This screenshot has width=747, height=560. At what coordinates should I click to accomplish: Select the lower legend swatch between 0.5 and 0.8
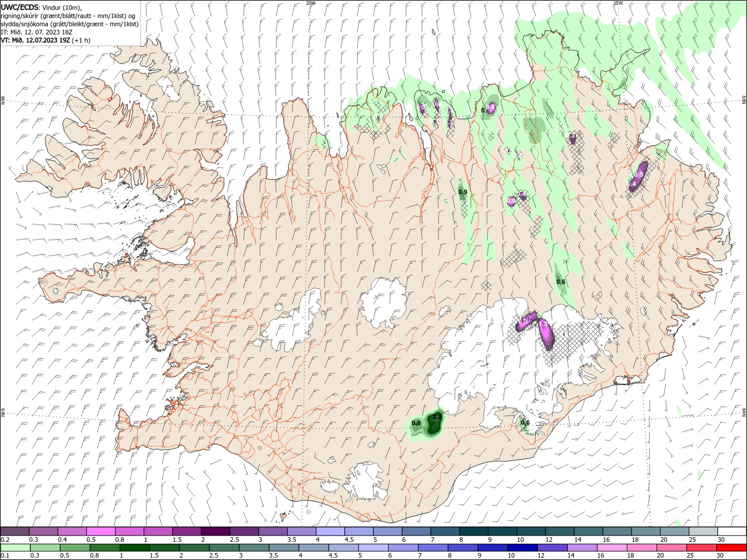(75, 548)
